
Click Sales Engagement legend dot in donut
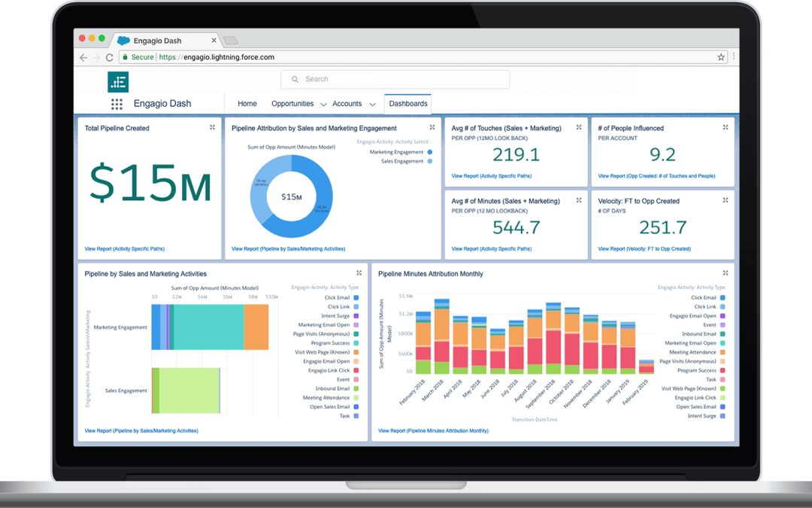pyautogui.click(x=430, y=161)
